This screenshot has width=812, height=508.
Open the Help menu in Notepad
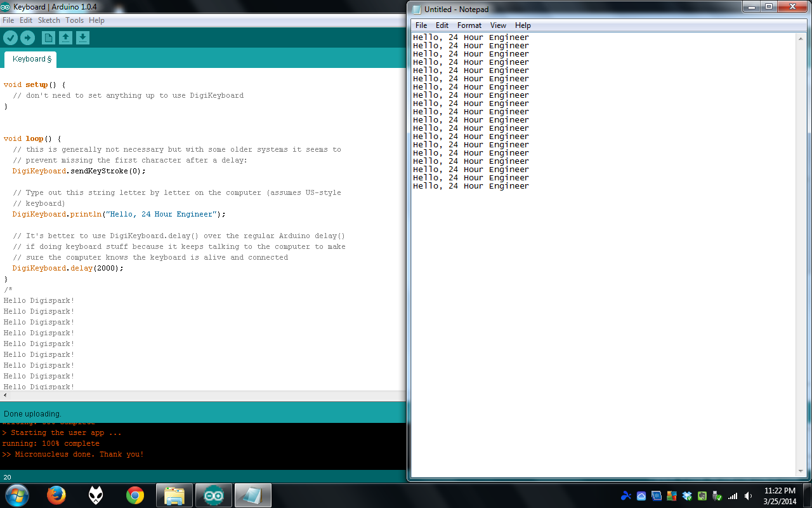coord(523,25)
